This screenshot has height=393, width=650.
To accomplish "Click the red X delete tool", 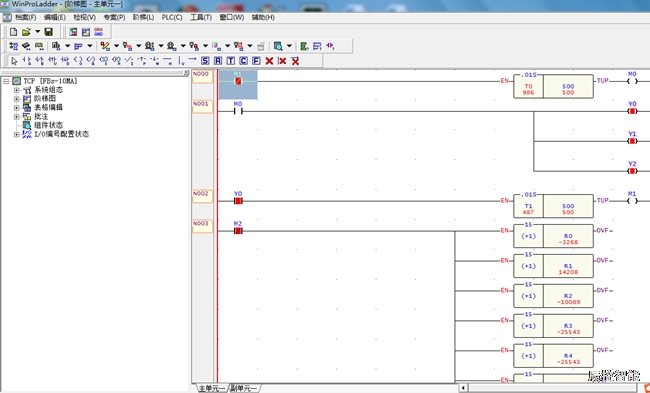I will 269,61.
